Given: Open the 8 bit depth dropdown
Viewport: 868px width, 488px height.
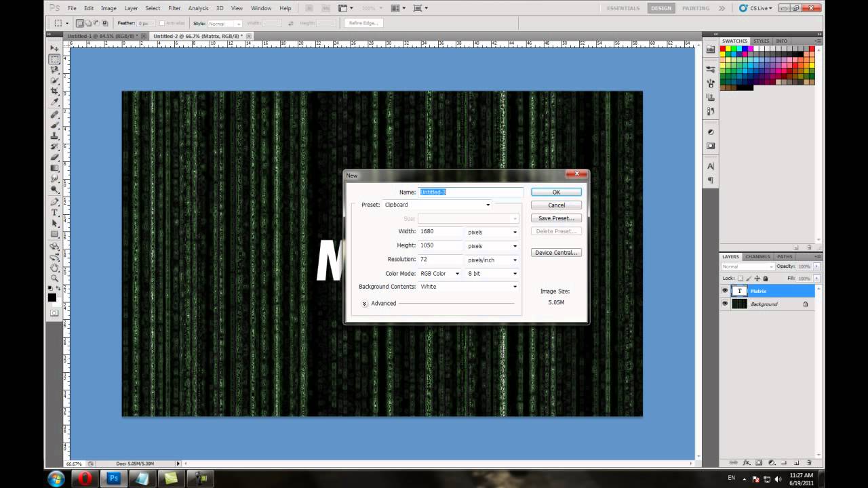Looking at the screenshot, I should click(493, 274).
